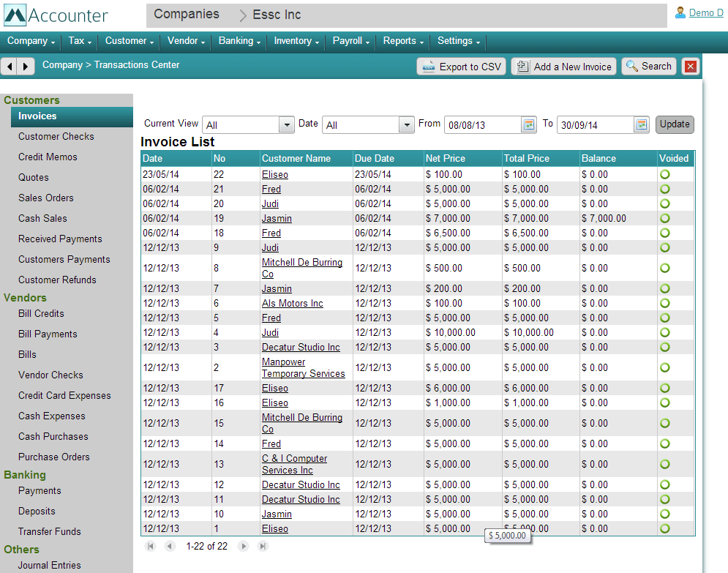Click the Search button
Screen dimensions: 728x573
coord(648,67)
